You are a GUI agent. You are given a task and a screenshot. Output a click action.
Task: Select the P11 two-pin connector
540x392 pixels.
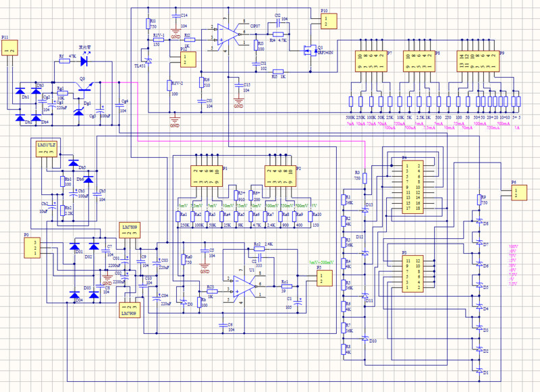click(10, 51)
